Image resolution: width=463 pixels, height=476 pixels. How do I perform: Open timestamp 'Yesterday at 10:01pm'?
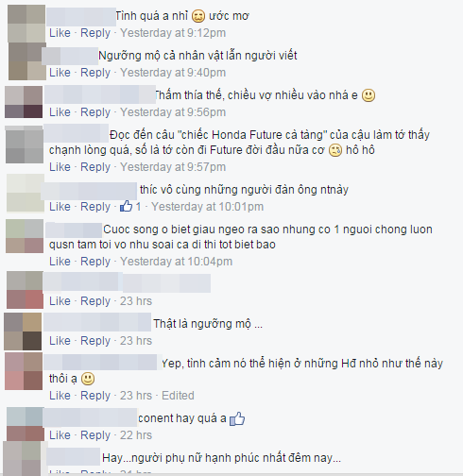(207, 207)
